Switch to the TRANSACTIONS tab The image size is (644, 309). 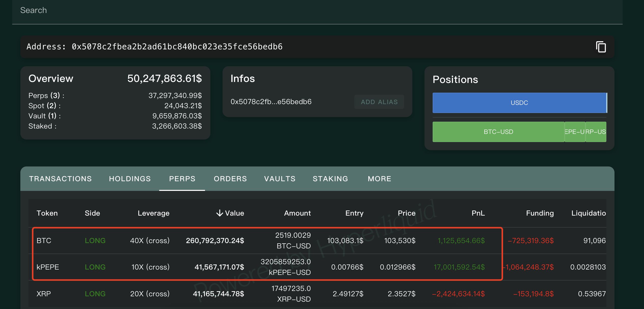click(x=60, y=179)
